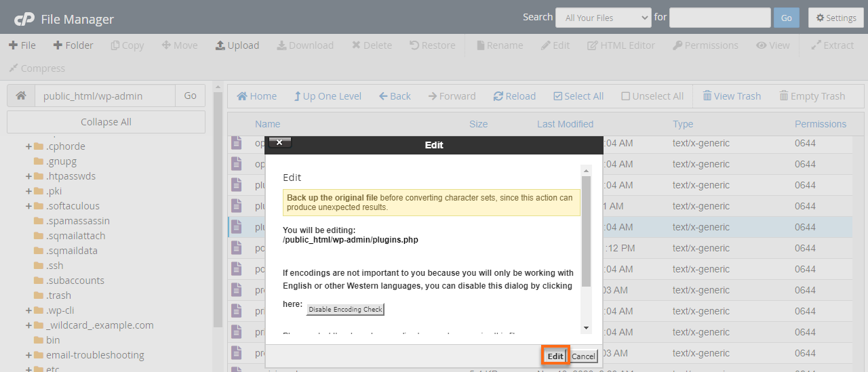Click the Back navigation button
Image resolution: width=868 pixels, height=372 pixels.
pos(395,96)
